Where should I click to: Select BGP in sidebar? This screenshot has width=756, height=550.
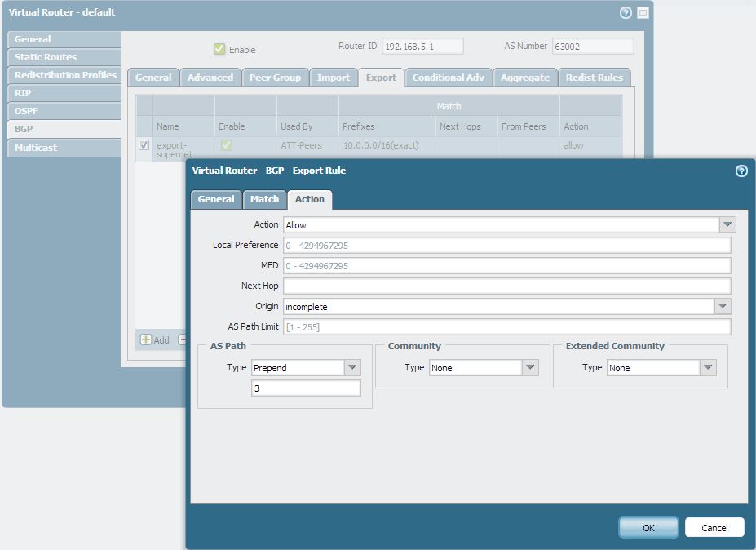(64, 129)
